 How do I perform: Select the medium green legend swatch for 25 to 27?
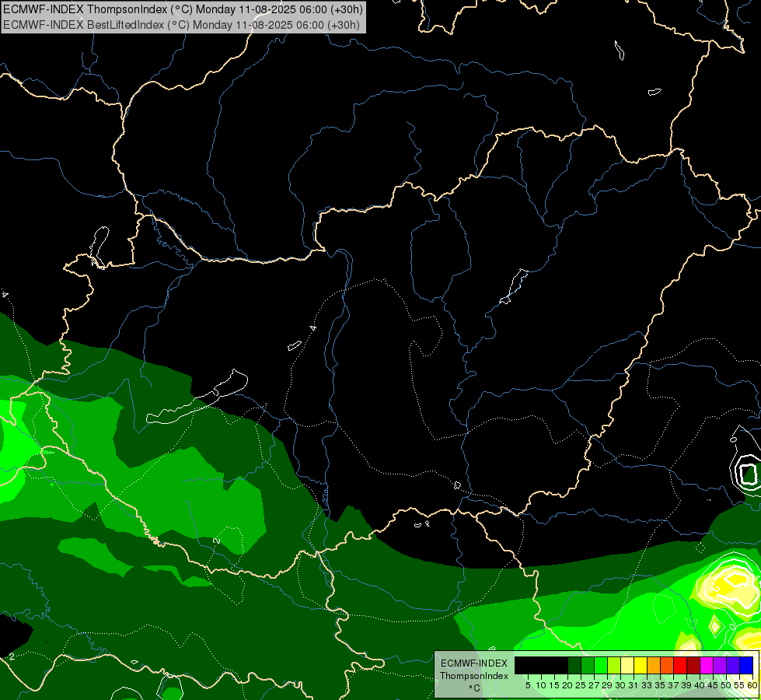click(588, 665)
